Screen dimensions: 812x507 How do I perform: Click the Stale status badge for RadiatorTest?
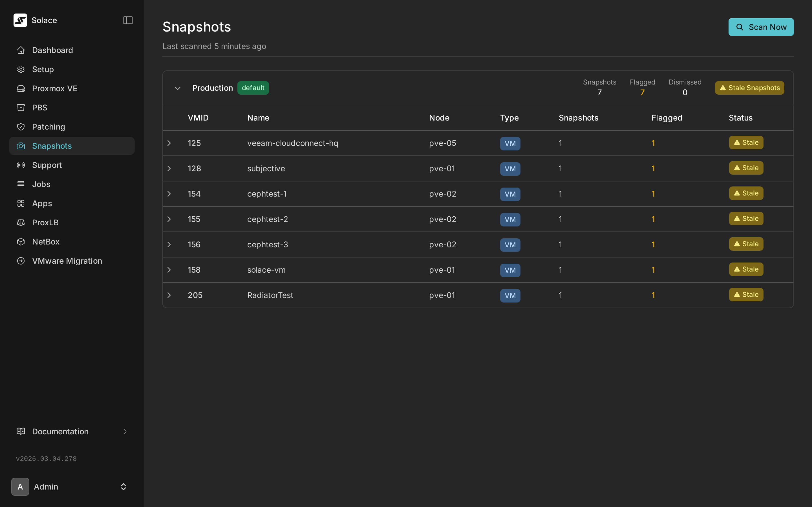click(745, 294)
